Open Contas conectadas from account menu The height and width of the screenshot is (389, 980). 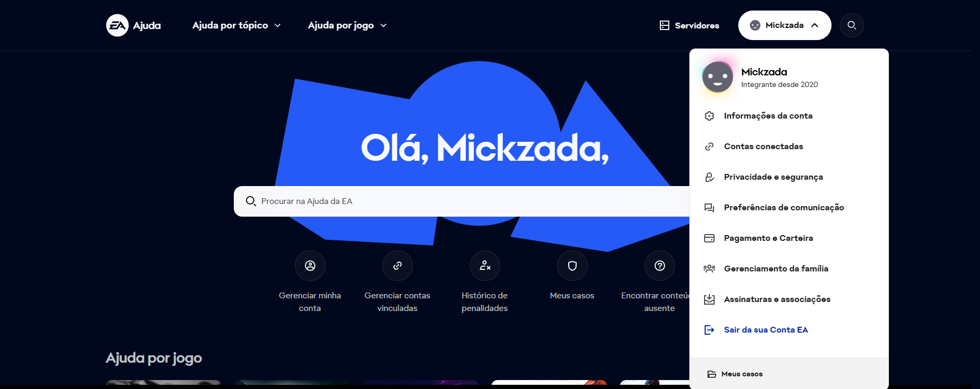pos(763,147)
